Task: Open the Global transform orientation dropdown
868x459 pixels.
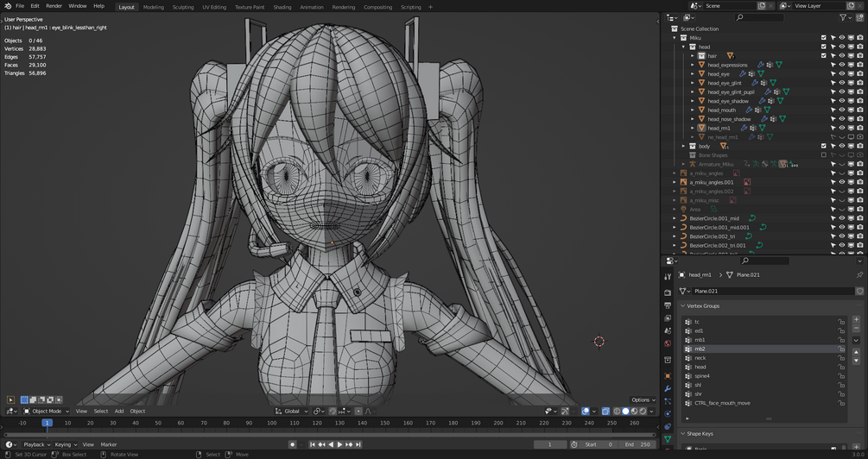Action: pos(291,411)
